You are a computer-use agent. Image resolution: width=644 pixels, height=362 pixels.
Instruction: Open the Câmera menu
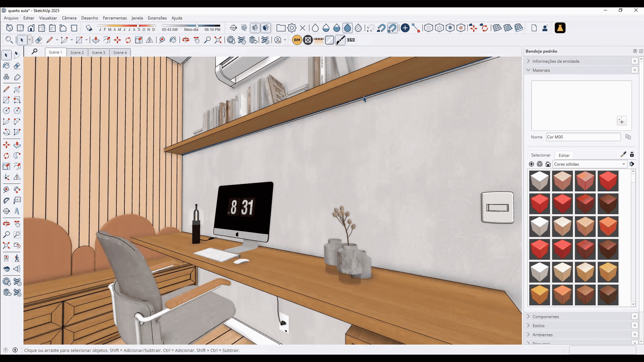(x=69, y=18)
